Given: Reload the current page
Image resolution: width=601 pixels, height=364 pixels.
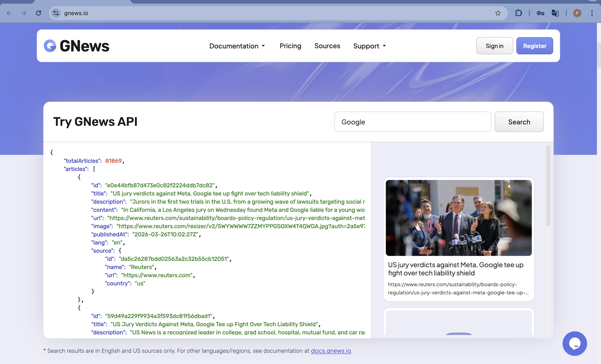Looking at the screenshot, I should [38, 13].
